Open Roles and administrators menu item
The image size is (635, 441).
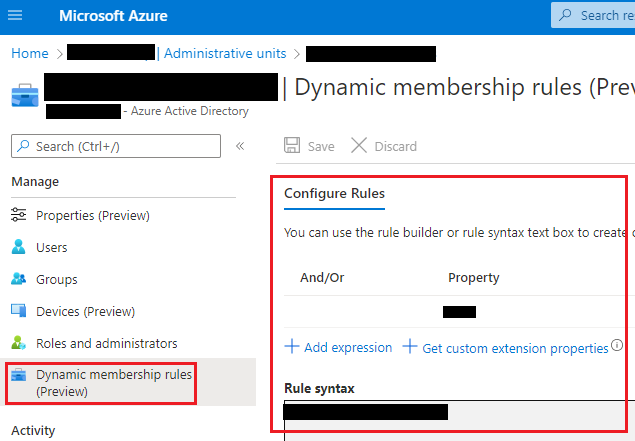click(x=107, y=343)
